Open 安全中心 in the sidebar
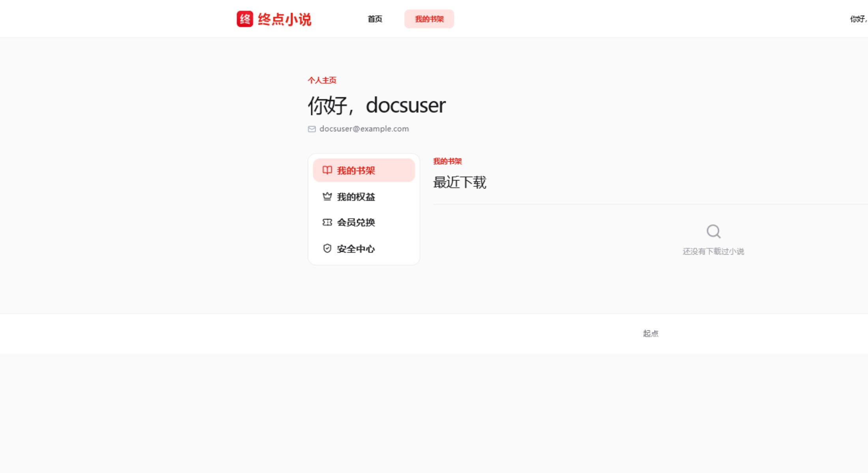Screen dimensions: 868x473 click(x=364, y=248)
